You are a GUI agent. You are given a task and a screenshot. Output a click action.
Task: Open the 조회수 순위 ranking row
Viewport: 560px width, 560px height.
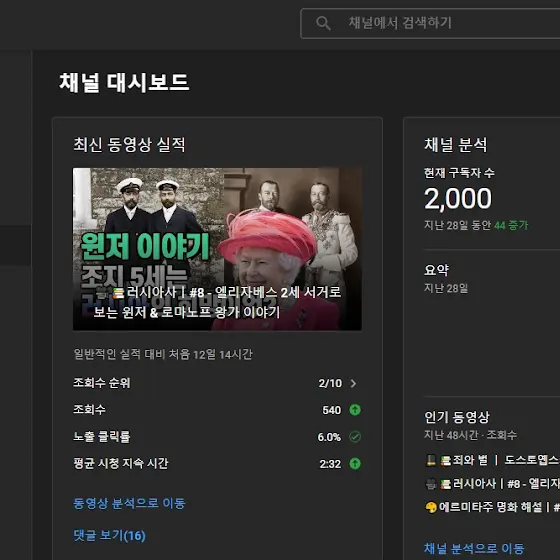coord(217,383)
